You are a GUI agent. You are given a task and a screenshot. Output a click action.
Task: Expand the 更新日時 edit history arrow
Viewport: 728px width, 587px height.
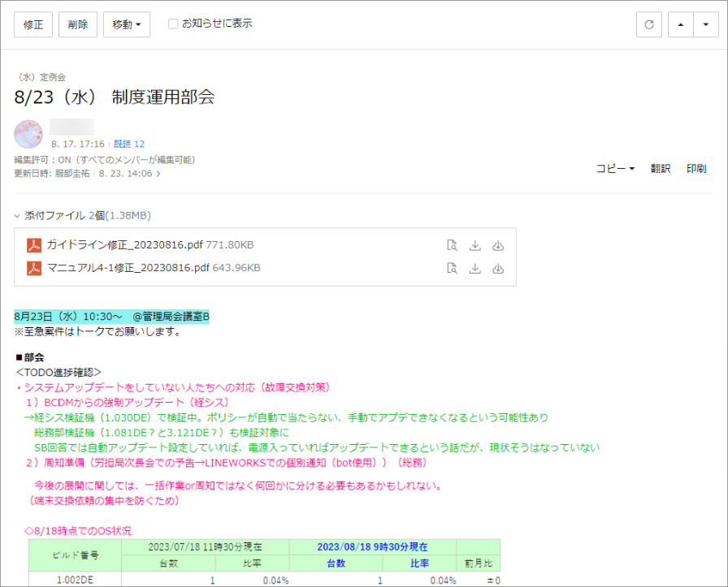158,173
